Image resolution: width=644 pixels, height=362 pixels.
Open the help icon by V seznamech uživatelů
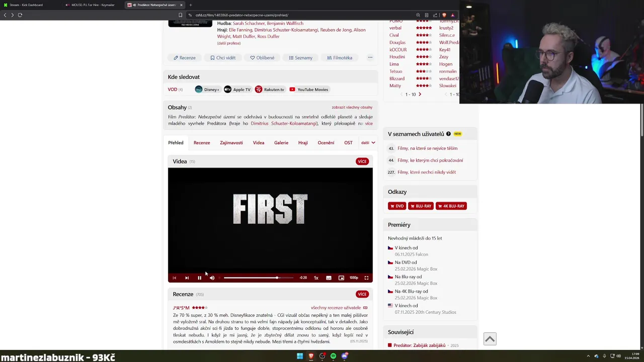tap(448, 134)
